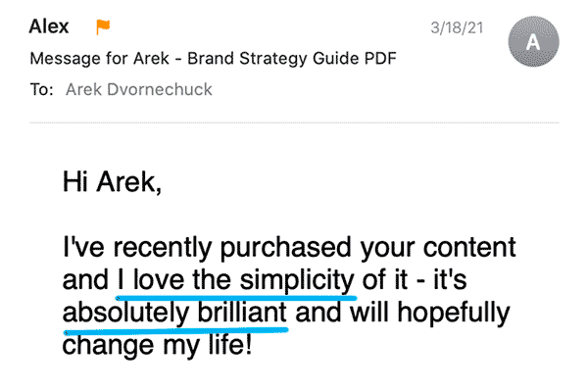Click the word "absolutely" in the body

pyautogui.click(x=126, y=313)
